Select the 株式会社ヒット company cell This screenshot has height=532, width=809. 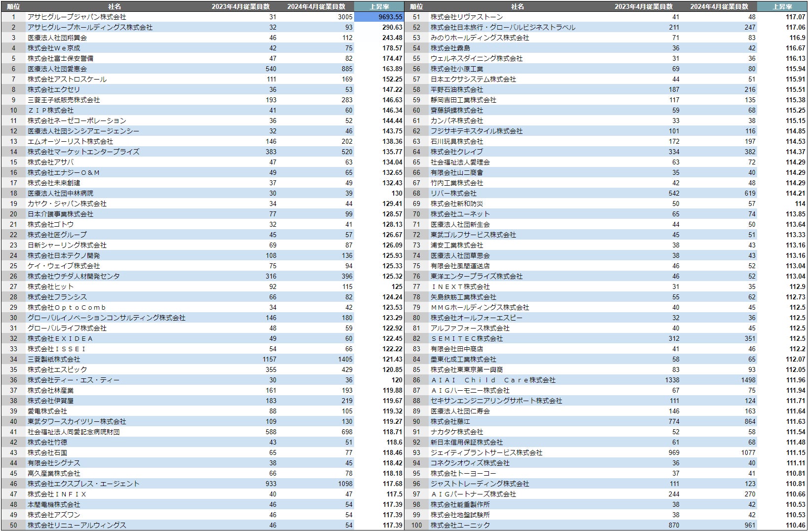pyautogui.click(x=50, y=286)
